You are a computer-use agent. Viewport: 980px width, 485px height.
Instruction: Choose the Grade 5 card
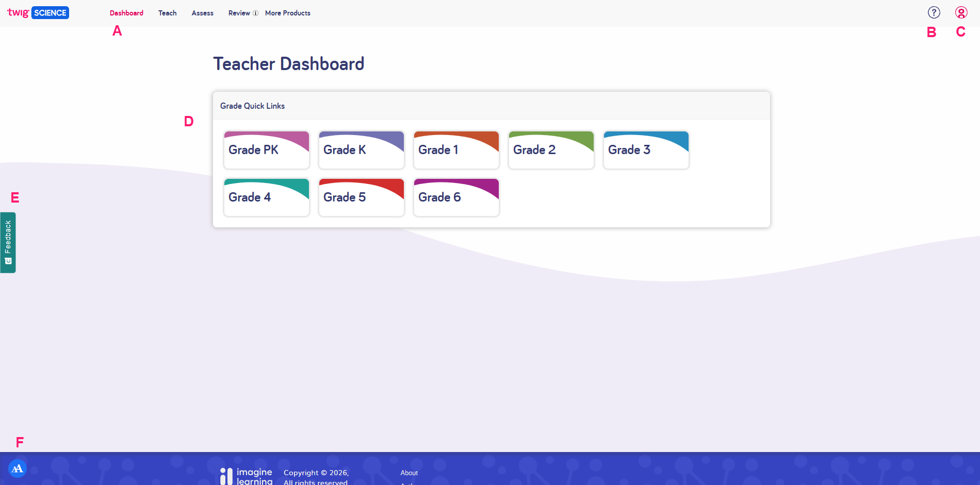pyautogui.click(x=362, y=197)
